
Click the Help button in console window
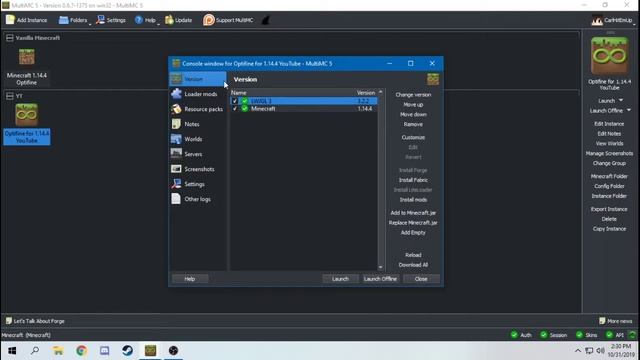pyautogui.click(x=190, y=279)
